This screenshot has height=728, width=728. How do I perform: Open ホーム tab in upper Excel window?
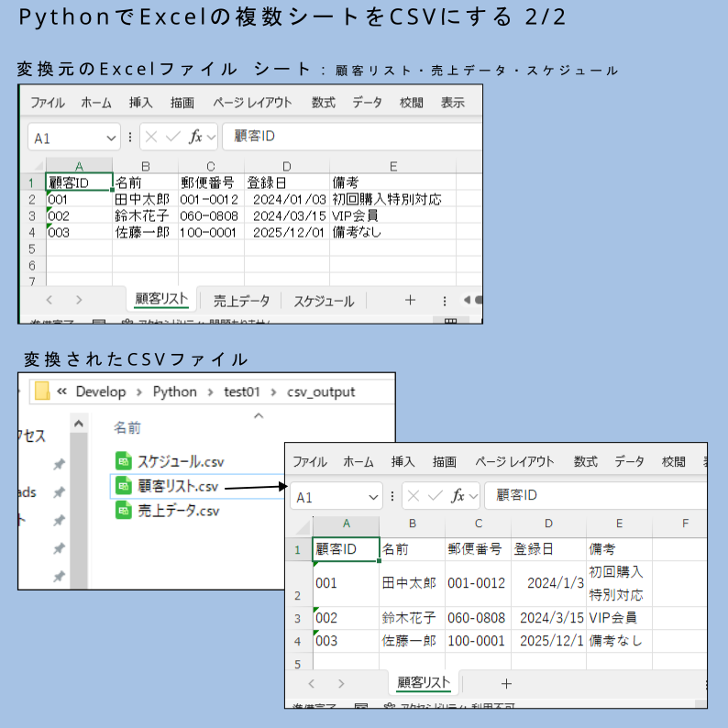click(x=96, y=103)
